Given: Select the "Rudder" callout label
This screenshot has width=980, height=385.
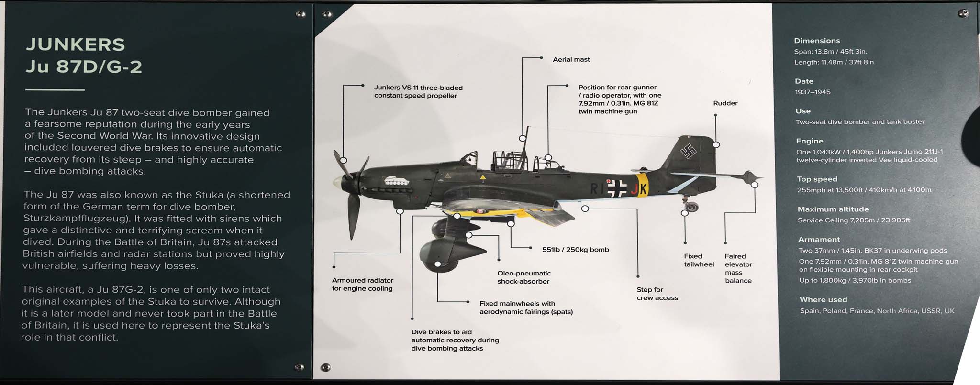Looking at the screenshot, I should (x=725, y=103).
